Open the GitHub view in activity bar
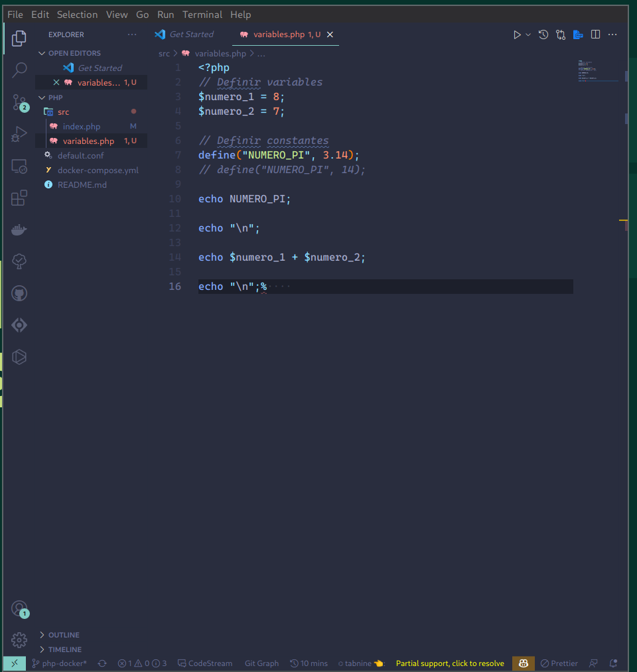 tap(19, 293)
